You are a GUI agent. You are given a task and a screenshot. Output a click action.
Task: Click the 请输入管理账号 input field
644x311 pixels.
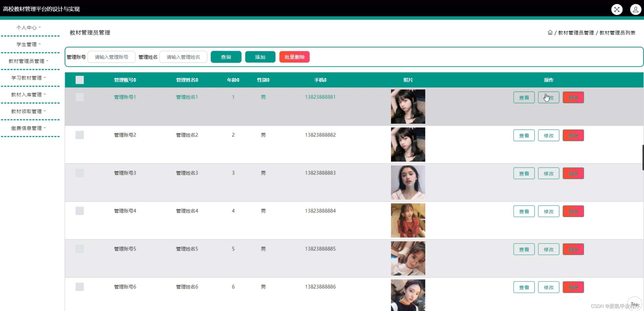(x=111, y=57)
